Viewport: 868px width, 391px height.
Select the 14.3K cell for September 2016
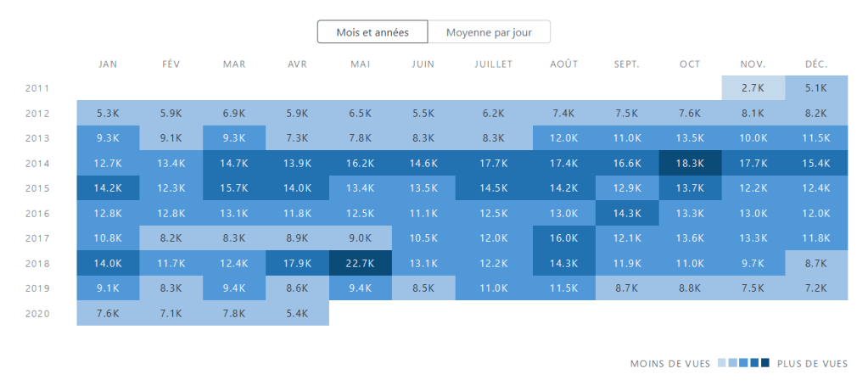(x=626, y=213)
